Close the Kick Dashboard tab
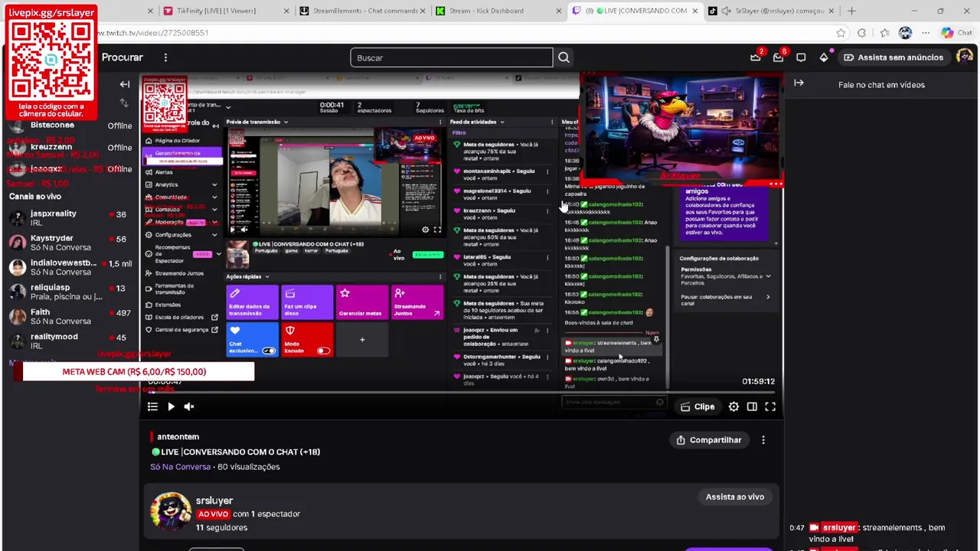This screenshot has height=551, width=980. 559,11
